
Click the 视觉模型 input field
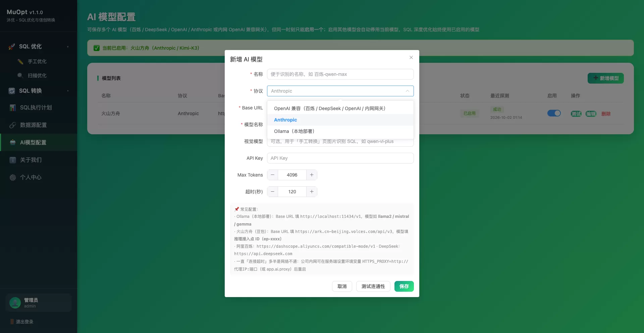tap(340, 142)
